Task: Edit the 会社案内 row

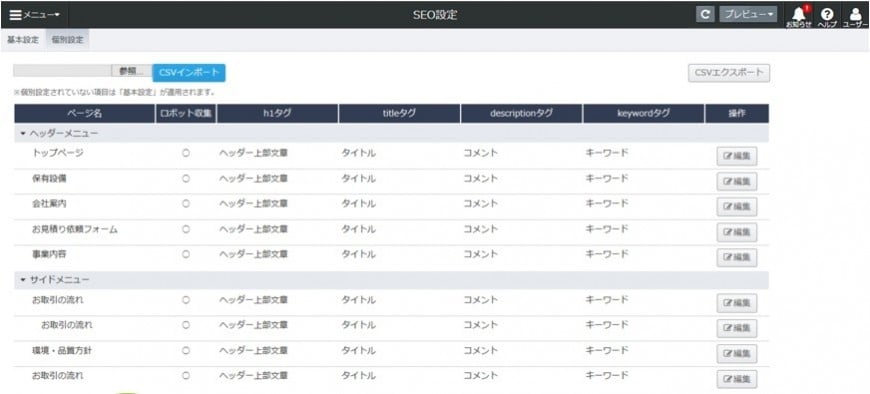Action: [x=737, y=206]
